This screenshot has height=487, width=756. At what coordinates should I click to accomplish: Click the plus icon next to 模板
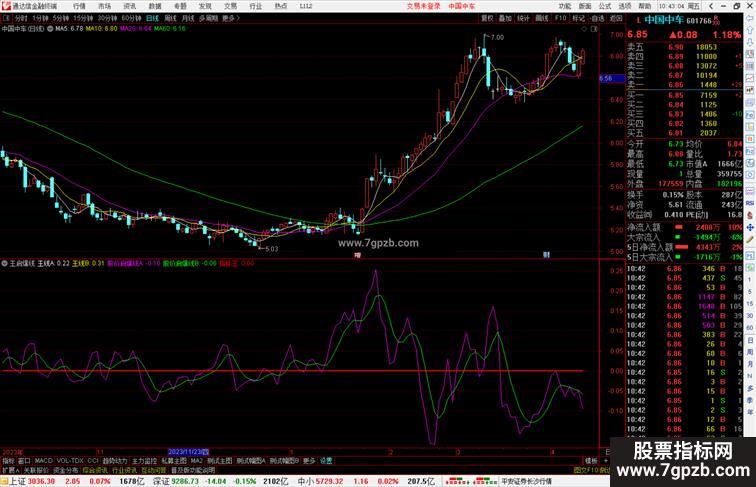click(x=606, y=461)
